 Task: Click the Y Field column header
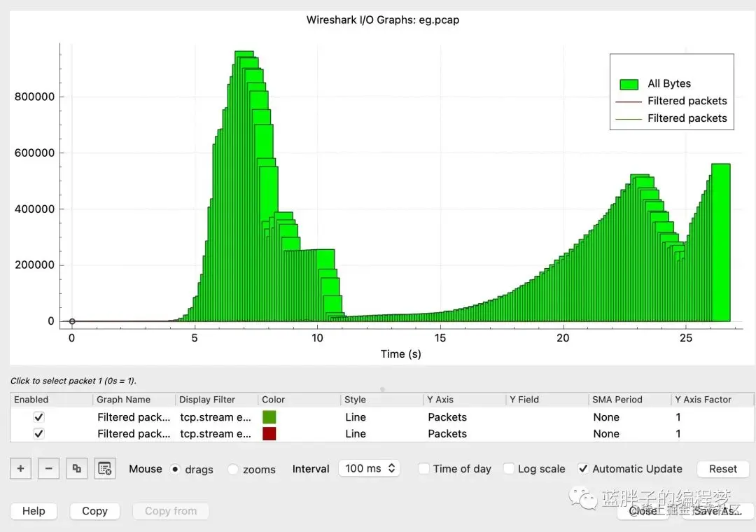[x=547, y=400]
